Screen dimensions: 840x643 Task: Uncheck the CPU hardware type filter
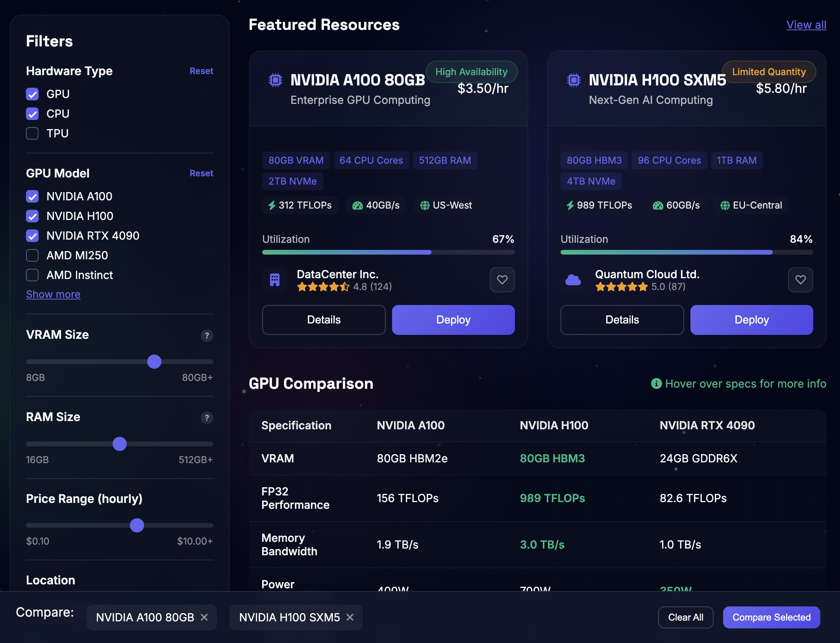32,114
